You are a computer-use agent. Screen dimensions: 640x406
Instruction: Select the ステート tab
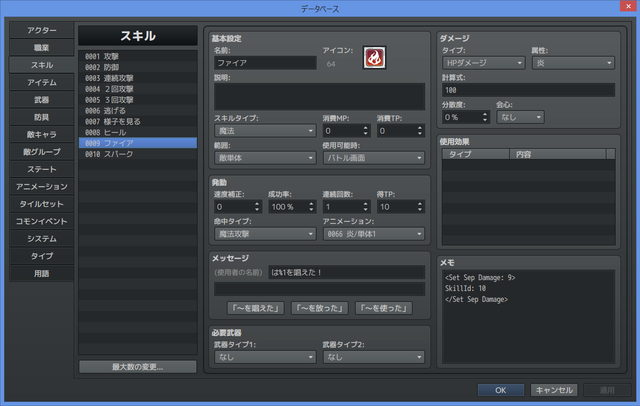coord(42,169)
